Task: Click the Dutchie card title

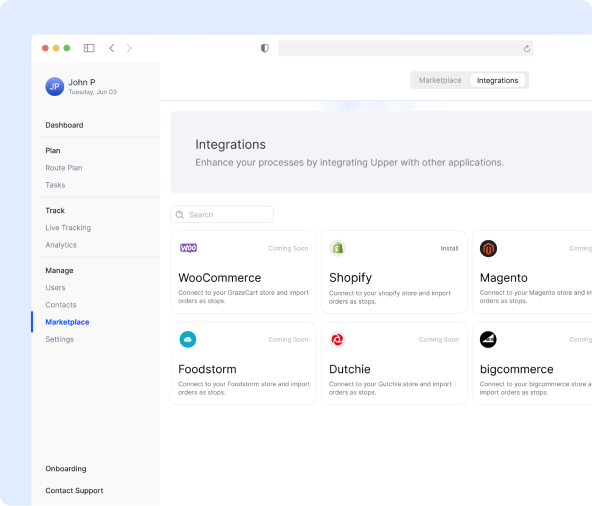Action: [350, 369]
